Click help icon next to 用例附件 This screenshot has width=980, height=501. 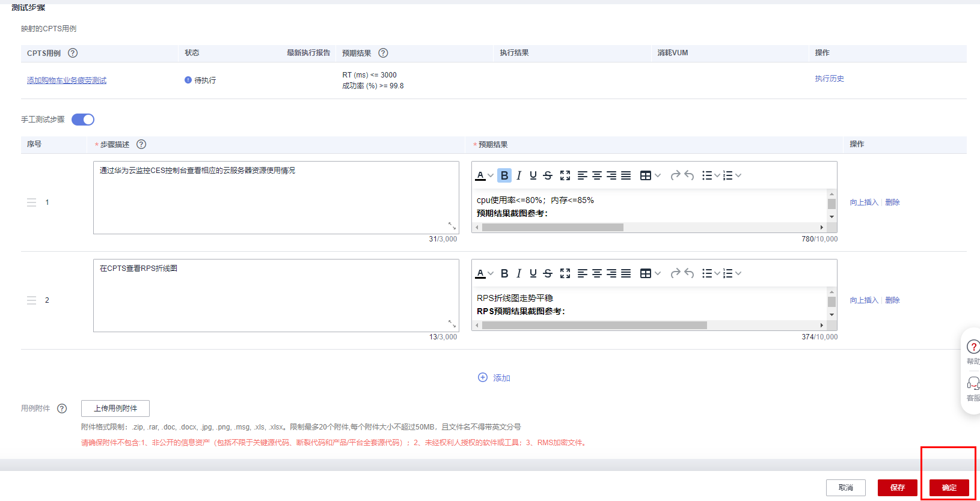[x=62, y=408]
